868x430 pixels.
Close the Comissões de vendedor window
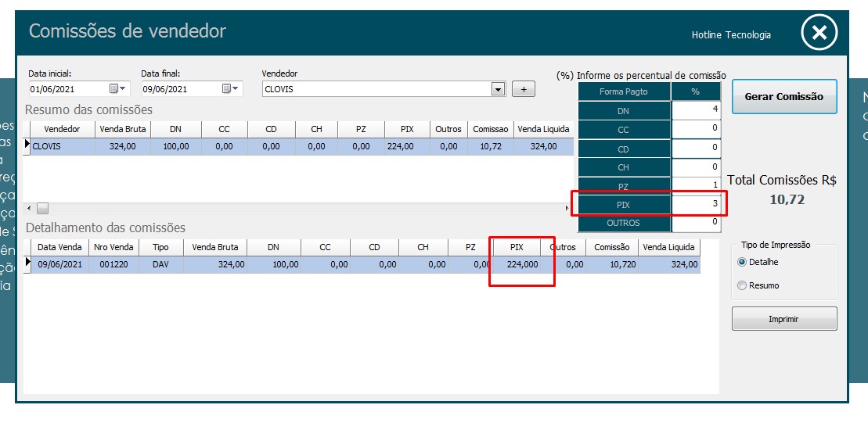[x=819, y=33]
